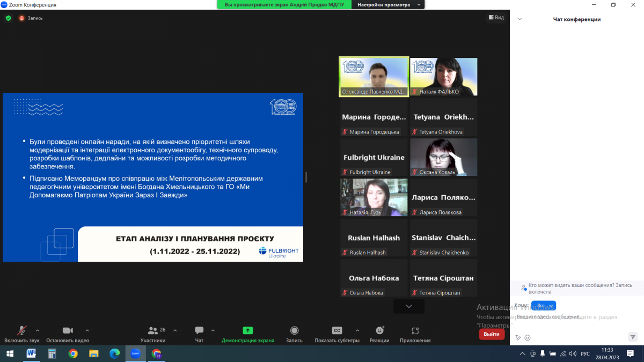
Task: Unmute microphone with Включить звук
Action: pos(22,331)
